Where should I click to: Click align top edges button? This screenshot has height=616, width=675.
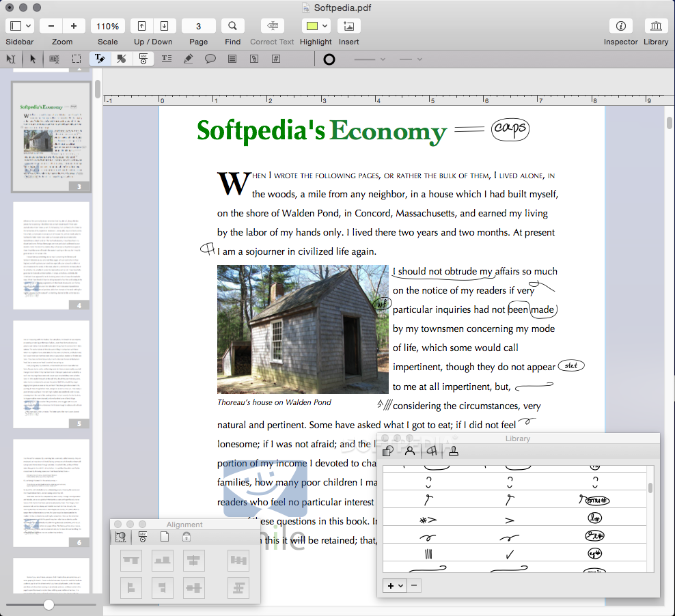tap(131, 560)
